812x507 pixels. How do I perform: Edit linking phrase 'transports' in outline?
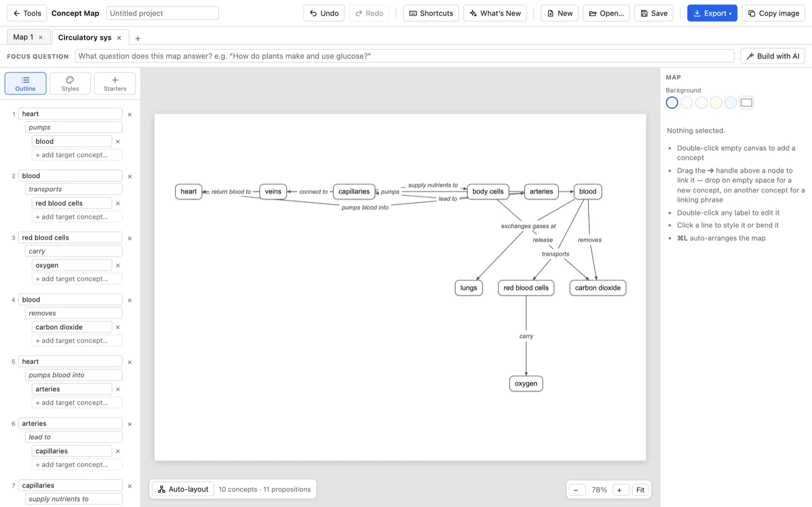coord(74,189)
